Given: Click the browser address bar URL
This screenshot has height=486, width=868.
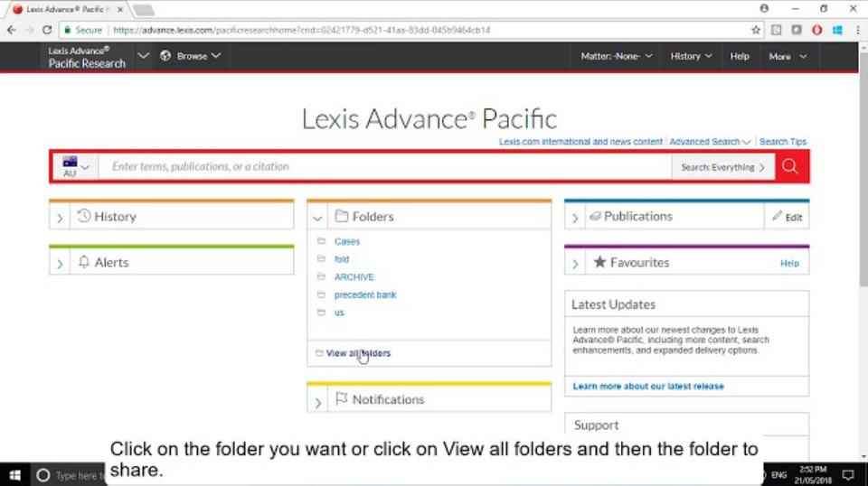Looking at the screenshot, I should 302,30.
